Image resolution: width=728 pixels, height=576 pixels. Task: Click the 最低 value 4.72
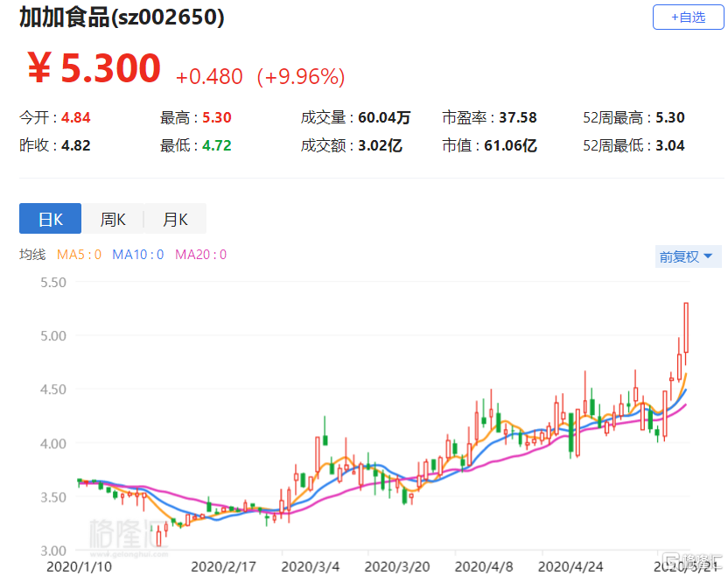(x=217, y=145)
